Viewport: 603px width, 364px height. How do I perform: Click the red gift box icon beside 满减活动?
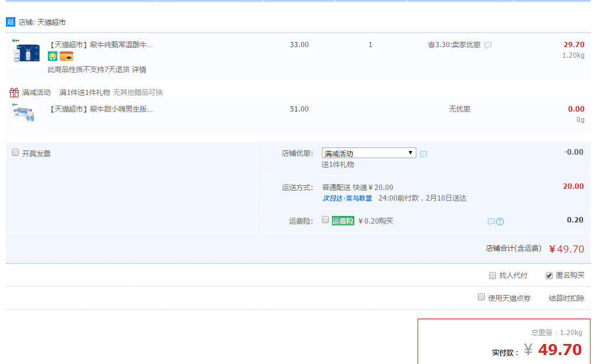[x=14, y=93]
